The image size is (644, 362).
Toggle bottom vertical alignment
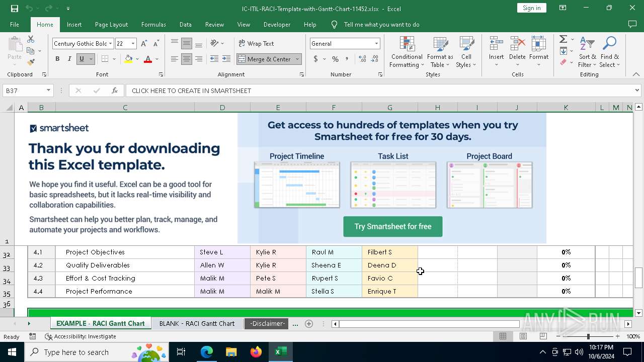199,44
